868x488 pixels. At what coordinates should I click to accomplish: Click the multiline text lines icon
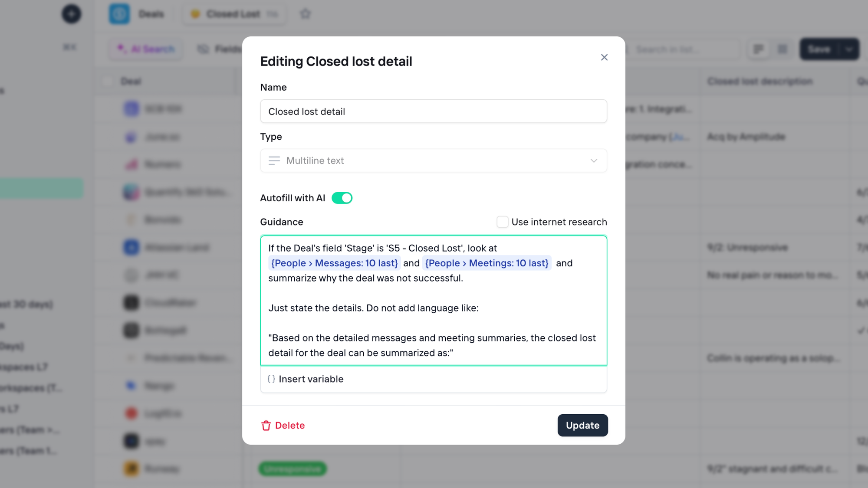274,160
